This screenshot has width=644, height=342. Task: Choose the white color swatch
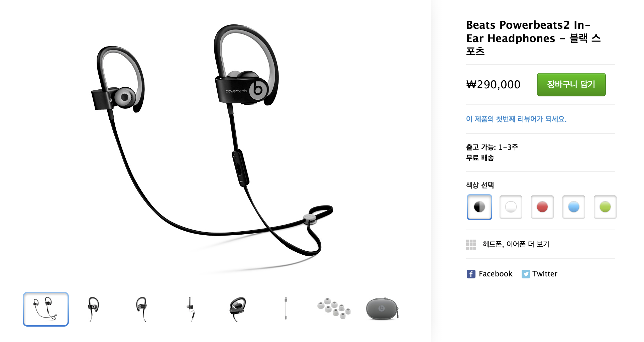tap(511, 207)
